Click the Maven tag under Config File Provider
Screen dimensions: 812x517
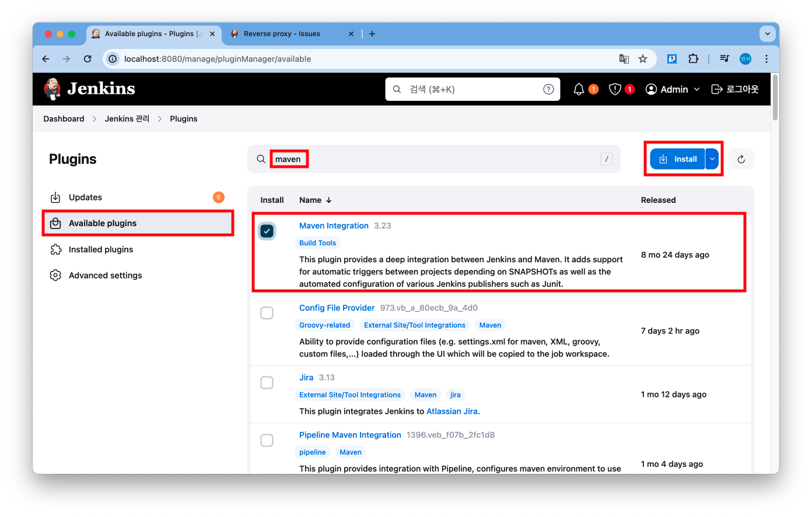point(490,325)
